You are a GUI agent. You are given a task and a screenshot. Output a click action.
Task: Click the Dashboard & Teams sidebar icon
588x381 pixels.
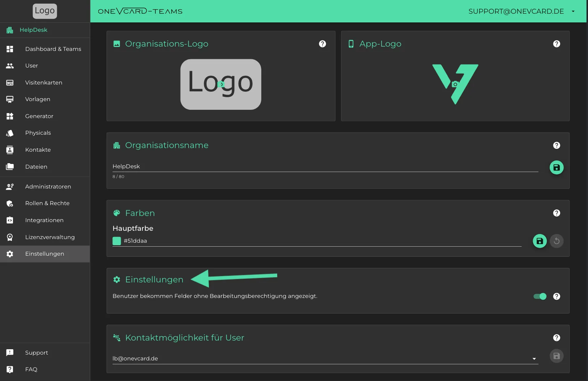[x=10, y=49]
